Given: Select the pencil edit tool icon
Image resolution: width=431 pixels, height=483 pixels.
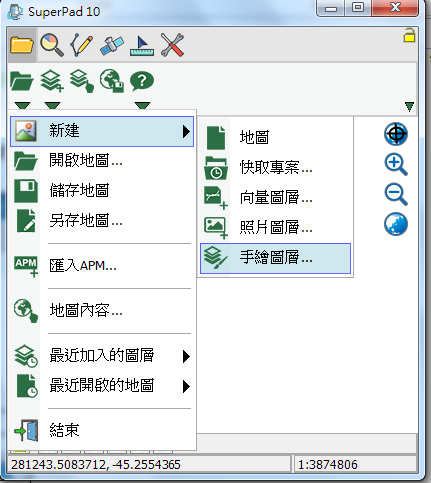Looking at the screenshot, I should point(81,45).
